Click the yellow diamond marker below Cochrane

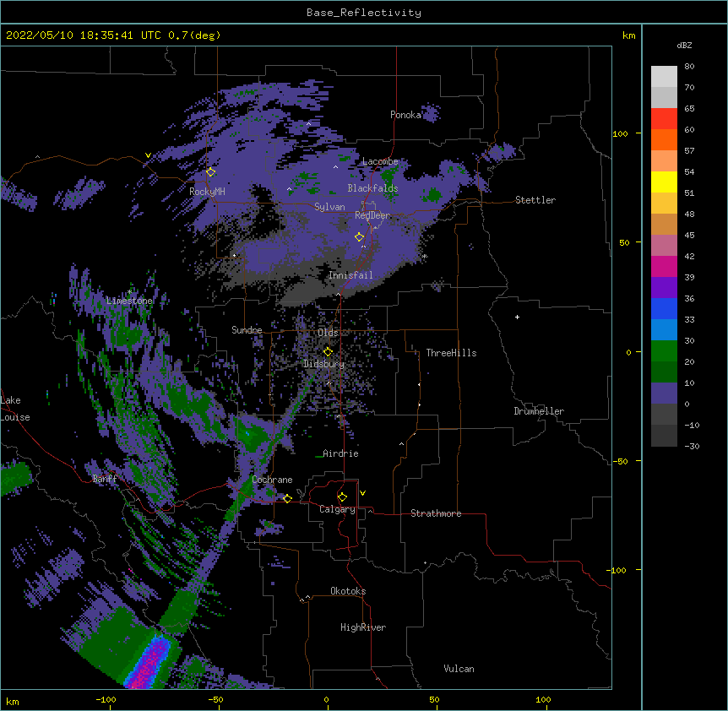pyautogui.click(x=287, y=499)
